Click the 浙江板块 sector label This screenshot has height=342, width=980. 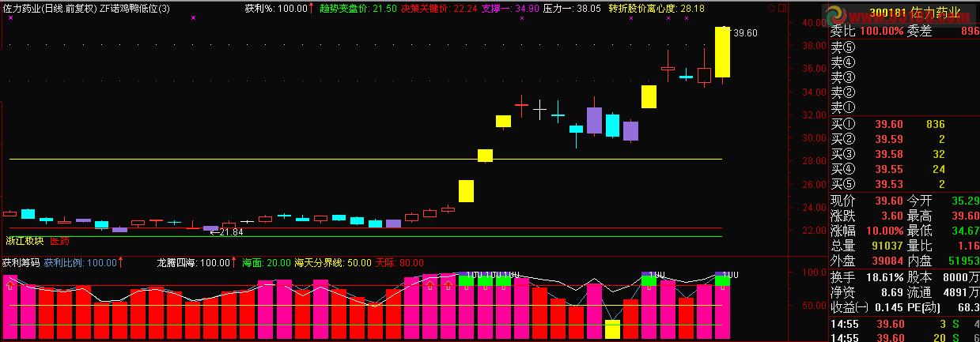click(x=24, y=241)
